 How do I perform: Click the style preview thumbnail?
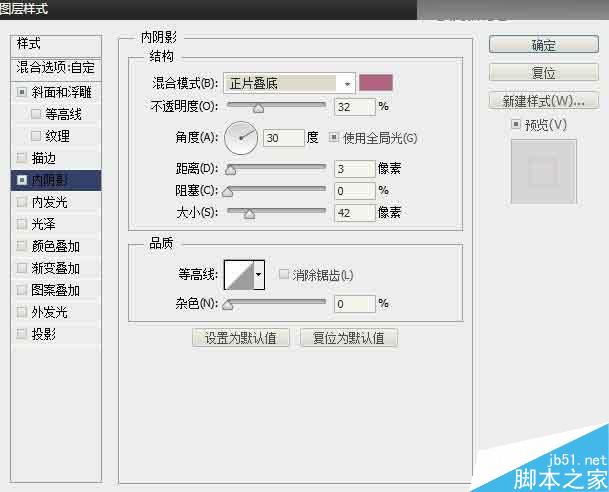point(544,172)
